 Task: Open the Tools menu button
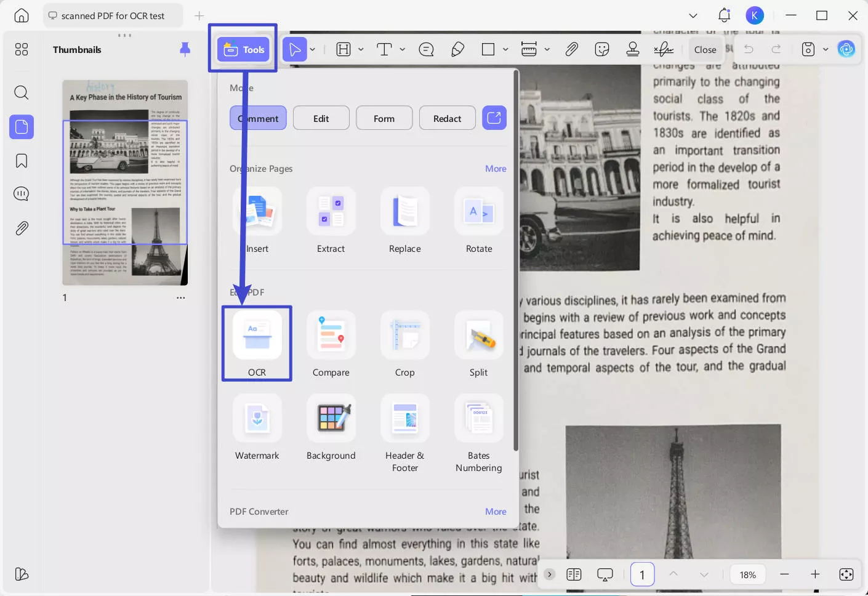pyautogui.click(x=243, y=50)
